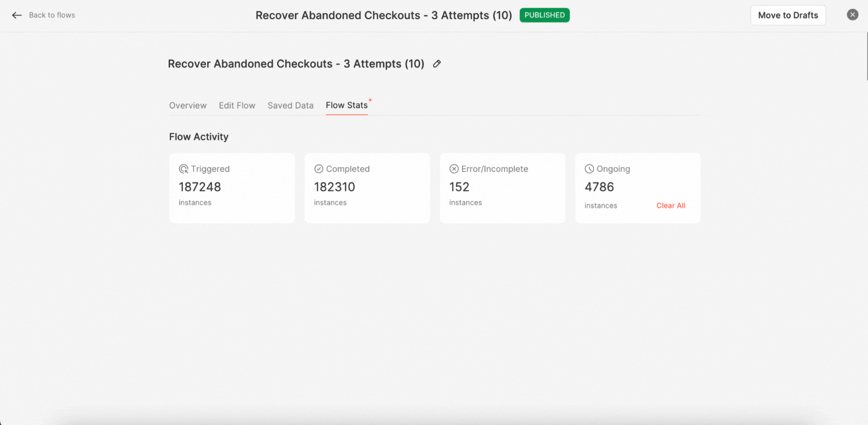Close the flow view with X icon
This screenshot has width=868, height=425.
pos(853,15)
